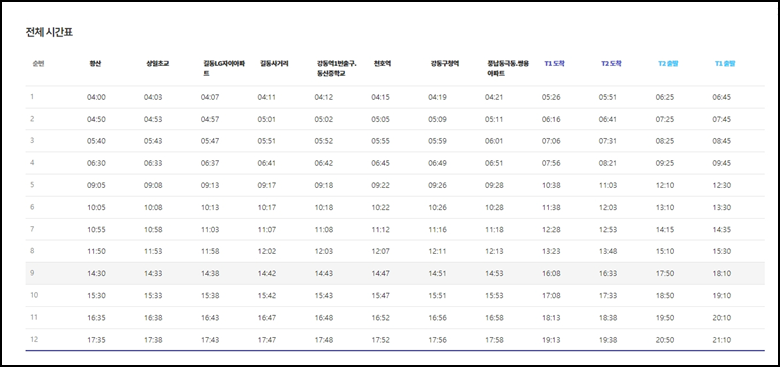Click the 상일초교 column header
The image size is (780, 367).
(157, 64)
